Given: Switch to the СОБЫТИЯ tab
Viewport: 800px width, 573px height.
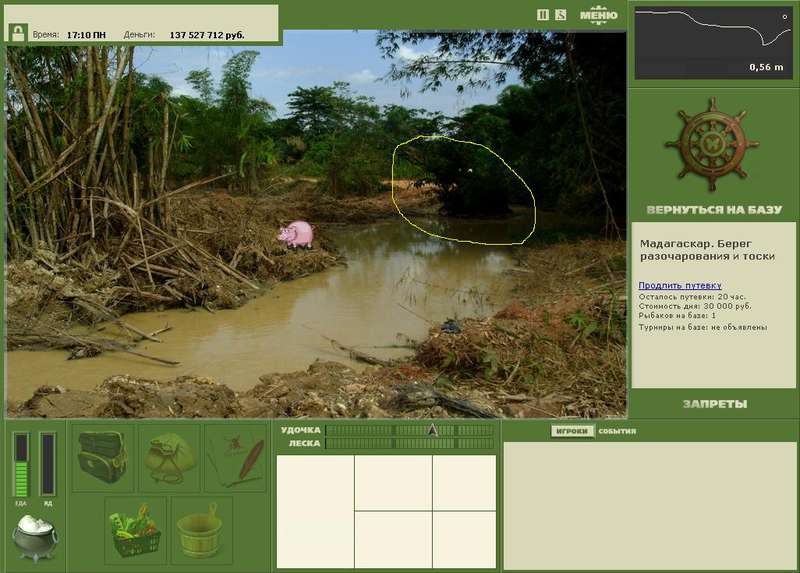Looking at the screenshot, I should 617,431.
